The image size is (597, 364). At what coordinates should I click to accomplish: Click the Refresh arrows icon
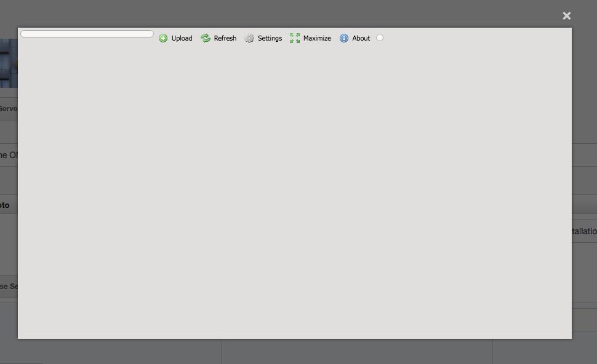point(206,38)
